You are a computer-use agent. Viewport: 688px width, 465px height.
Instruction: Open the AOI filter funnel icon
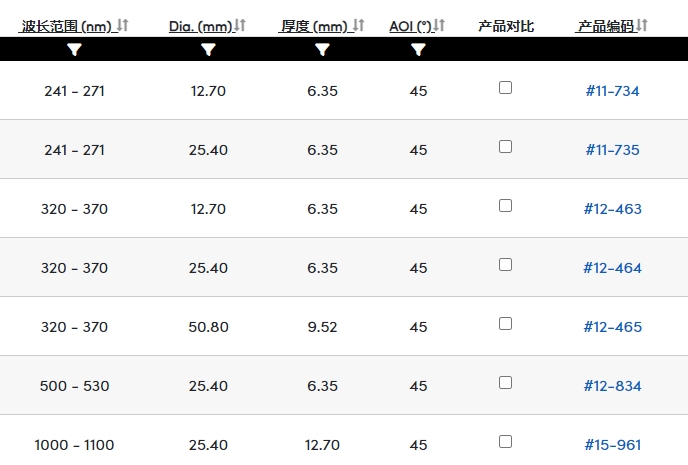[x=419, y=50]
